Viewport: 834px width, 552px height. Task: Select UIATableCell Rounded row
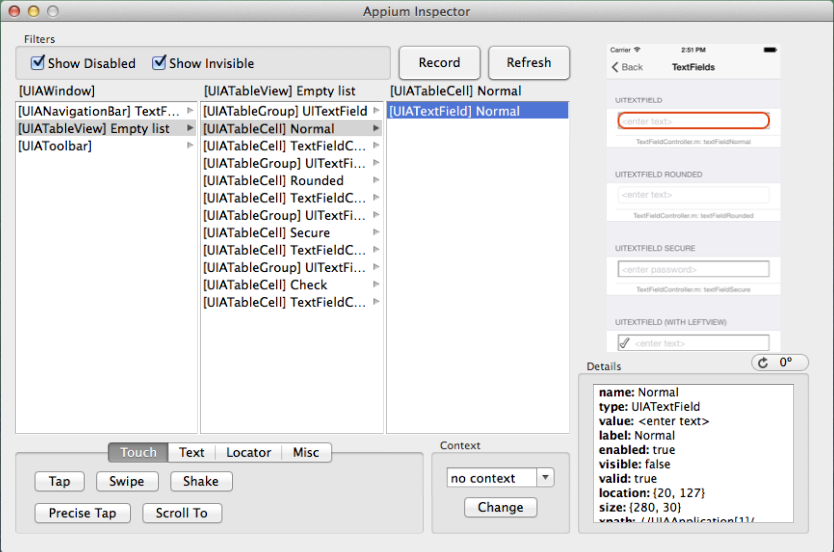click(x=291, y=181)
